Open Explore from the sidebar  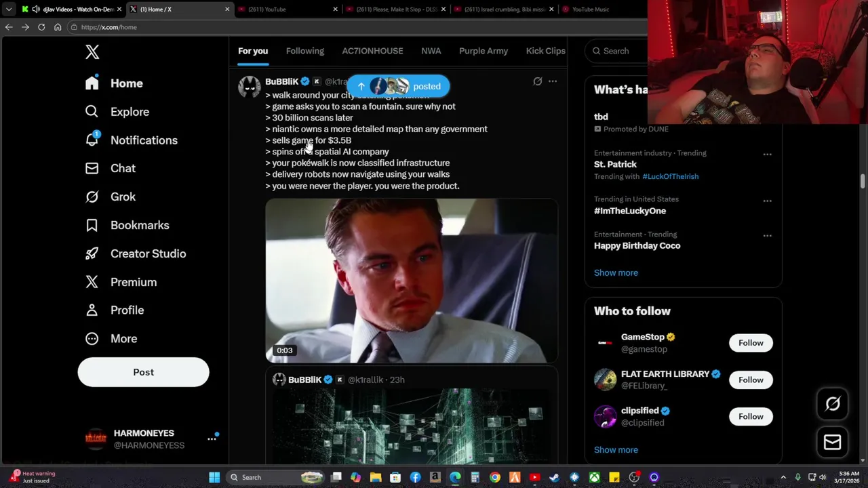coord(117,112)
